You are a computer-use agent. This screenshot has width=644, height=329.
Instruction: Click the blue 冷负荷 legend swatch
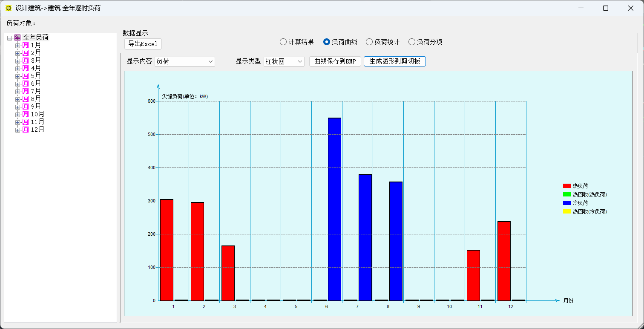(x=566, y=203)
